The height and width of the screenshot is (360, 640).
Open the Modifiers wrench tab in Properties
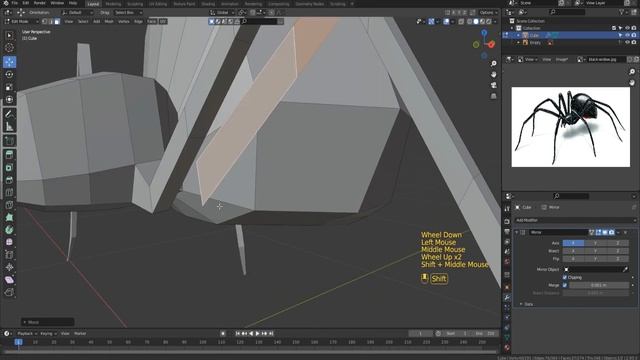pos(507,298)
